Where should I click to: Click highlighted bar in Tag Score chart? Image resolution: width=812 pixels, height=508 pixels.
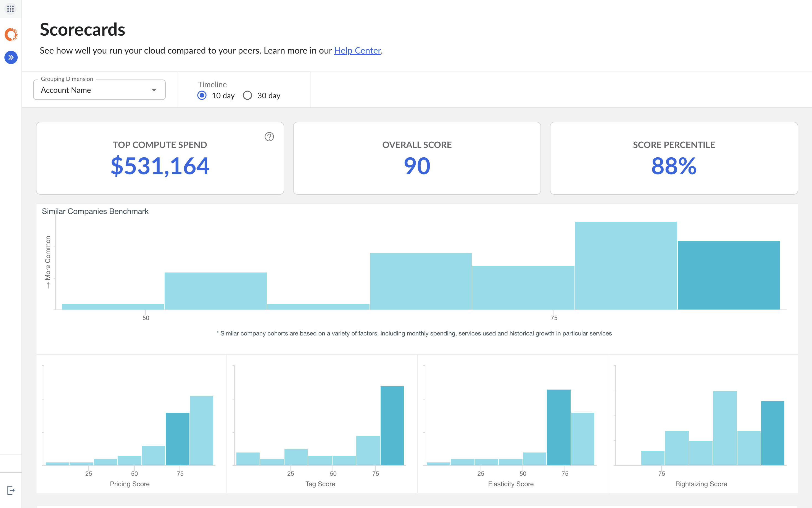tap(392, 425)
